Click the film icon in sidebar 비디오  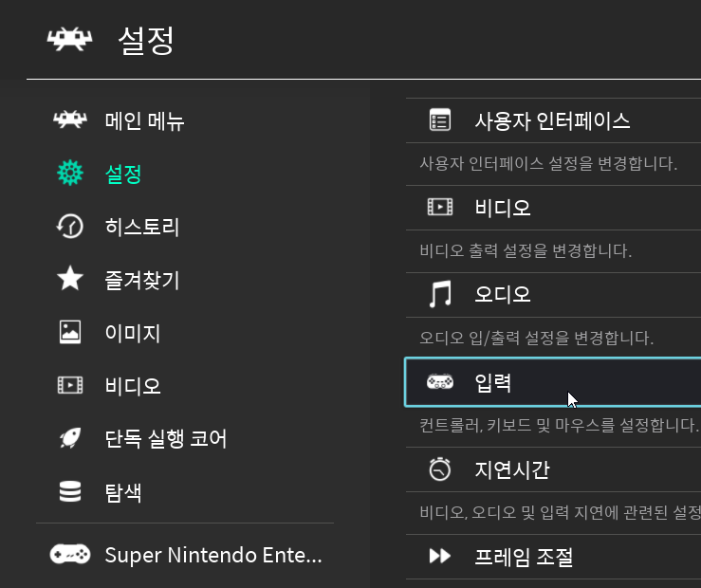[70, 385]
